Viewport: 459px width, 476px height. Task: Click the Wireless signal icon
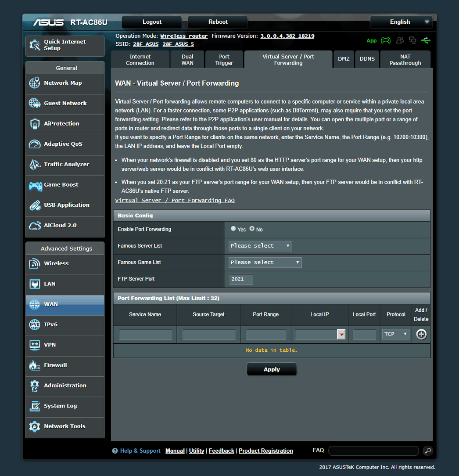coord(35,263)
